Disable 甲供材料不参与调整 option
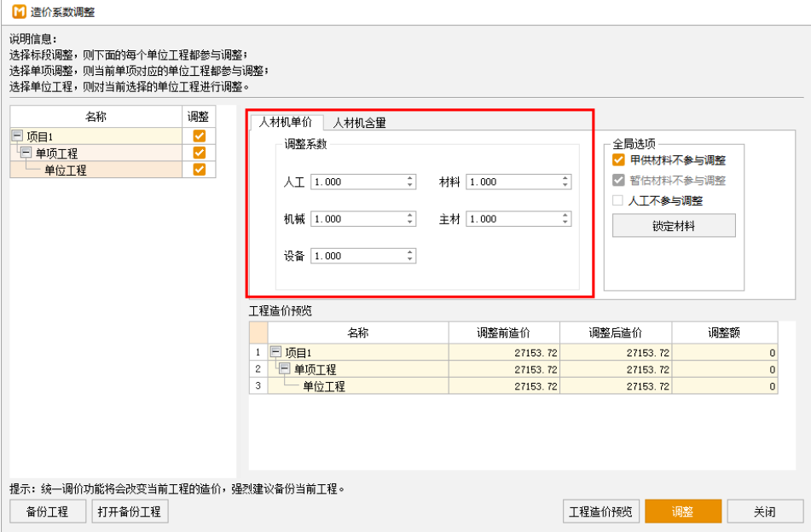811x532 pixels. [619, 160]
